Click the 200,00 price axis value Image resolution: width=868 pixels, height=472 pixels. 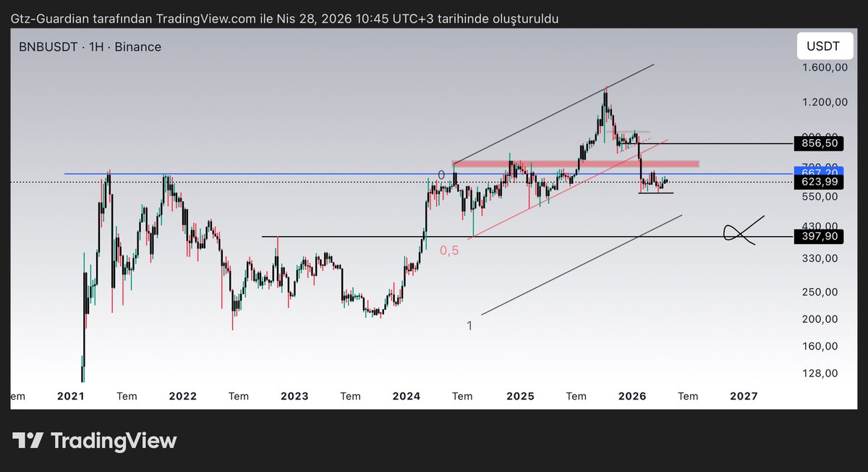click(820, 319)
